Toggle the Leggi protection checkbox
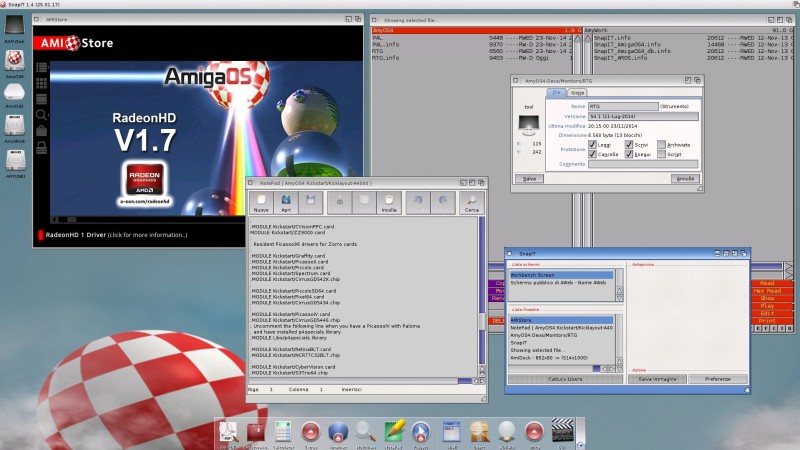Viewport: 800px width, 450px height. coord(592,144)
